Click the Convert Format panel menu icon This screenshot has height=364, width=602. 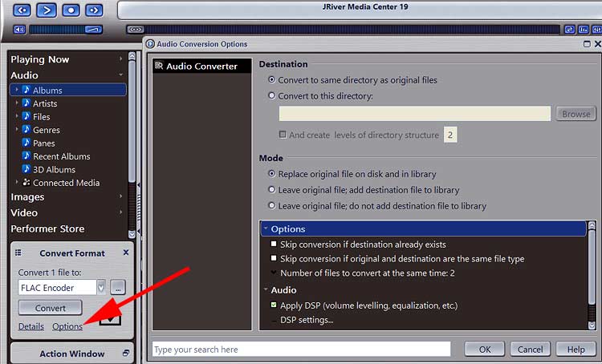[x=18, y=253]
